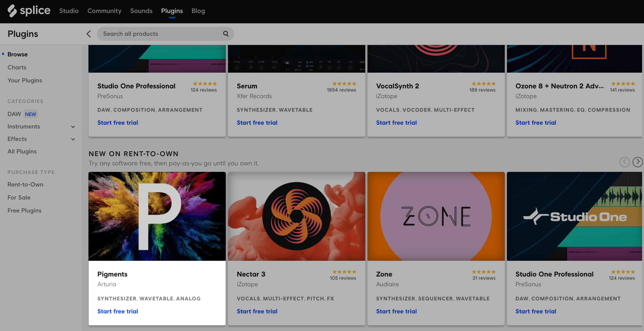644x331 pixels.
Task: Open All Plugins list
Action: pyautogui.click(x=22, y=151)
